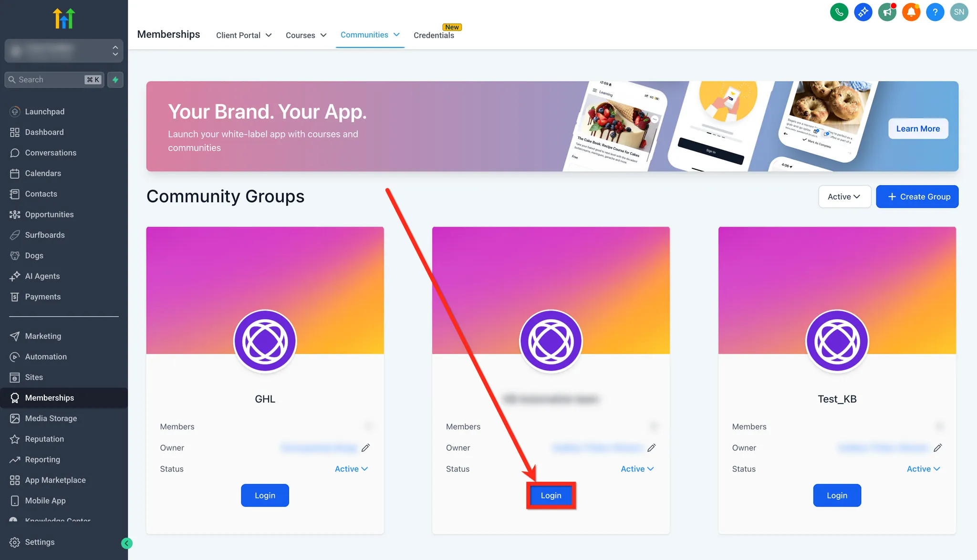Open Automation in the sidebar
Image resolution: width=977 pixels, height=560 pixels.
(x=46, y=356)
